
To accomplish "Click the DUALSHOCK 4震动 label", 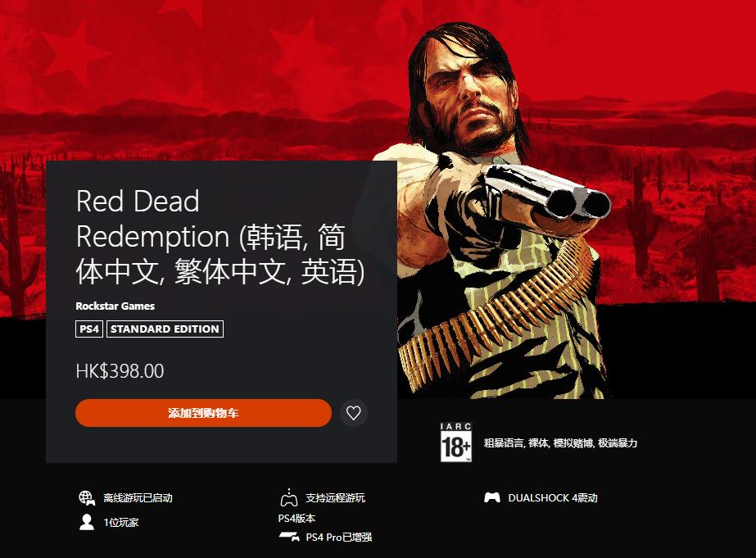I will [x=553, y=497].
